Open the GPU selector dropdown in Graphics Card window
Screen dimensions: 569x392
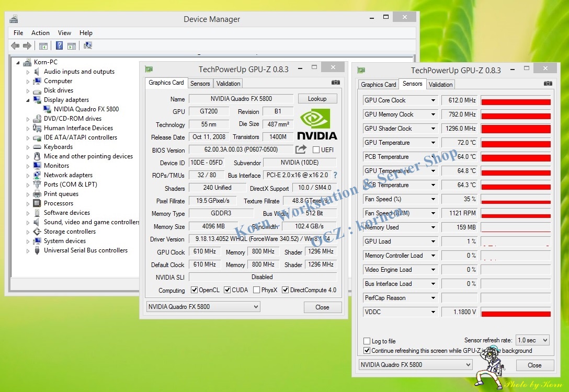click(x=203, y=307)
